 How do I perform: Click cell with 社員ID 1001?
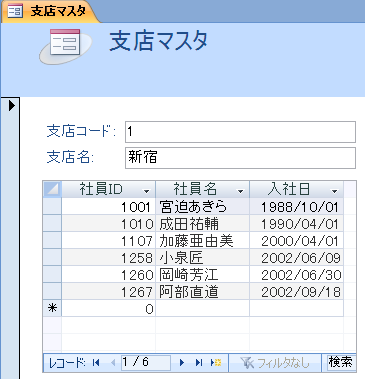tap(109, 207)
